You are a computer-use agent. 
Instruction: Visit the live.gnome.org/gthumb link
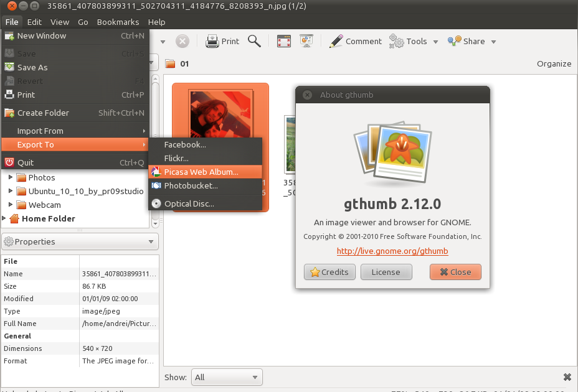392,251
